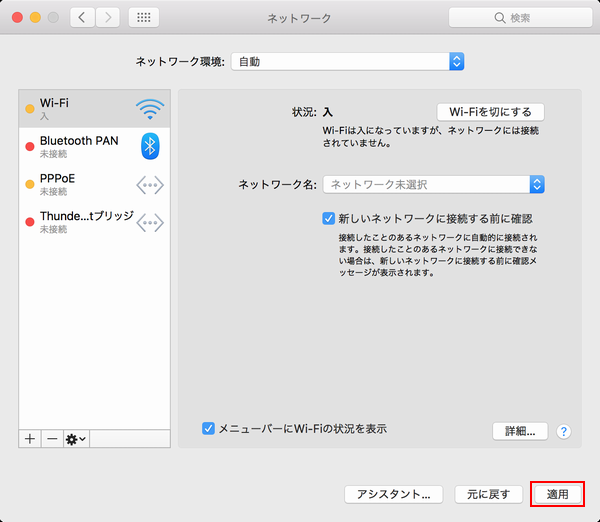Go back with the left arrow button
Screen dimensions: 600x522
(82, 18)
